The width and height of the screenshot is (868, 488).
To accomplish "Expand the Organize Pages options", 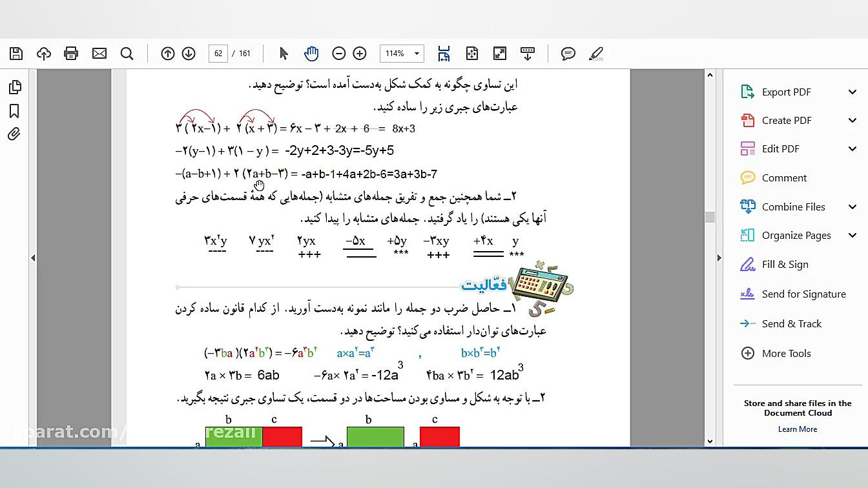I will click(x=795, y=235).
